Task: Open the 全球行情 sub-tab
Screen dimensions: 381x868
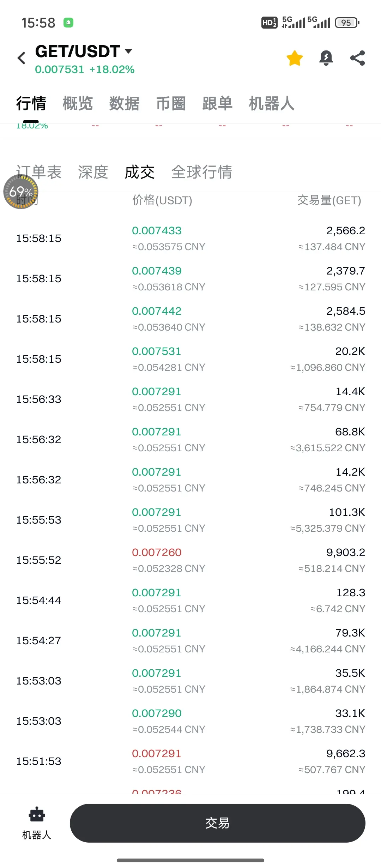Action: click(202, 172)
